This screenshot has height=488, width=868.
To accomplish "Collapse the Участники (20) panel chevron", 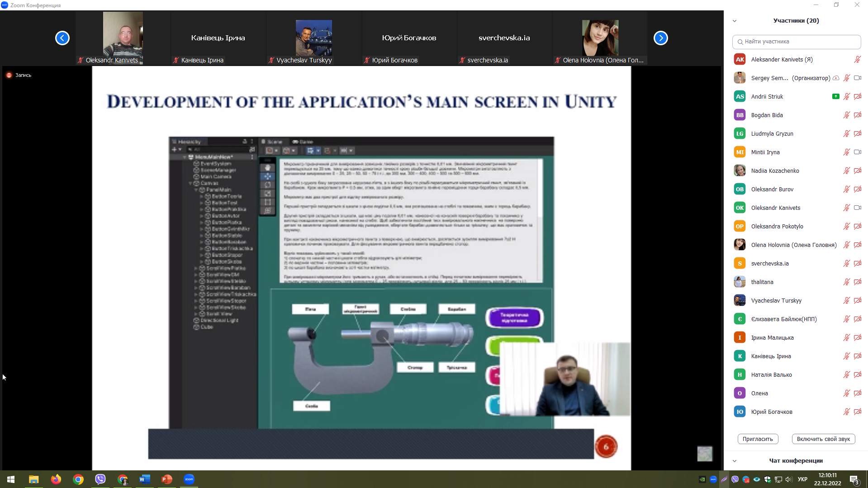I will point(735,21).
